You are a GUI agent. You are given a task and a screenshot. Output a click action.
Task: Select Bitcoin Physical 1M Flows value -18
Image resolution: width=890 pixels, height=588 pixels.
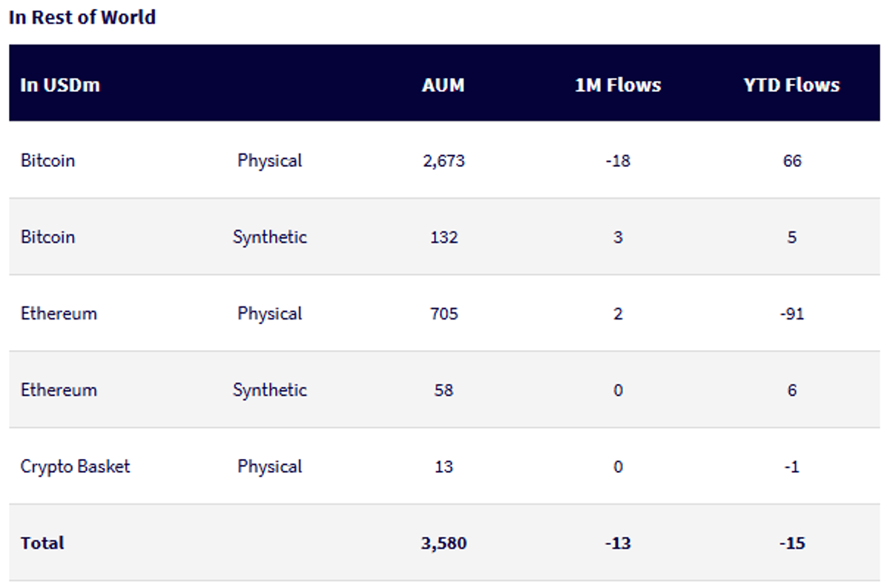pyautogui.click(x=618, y=161)
